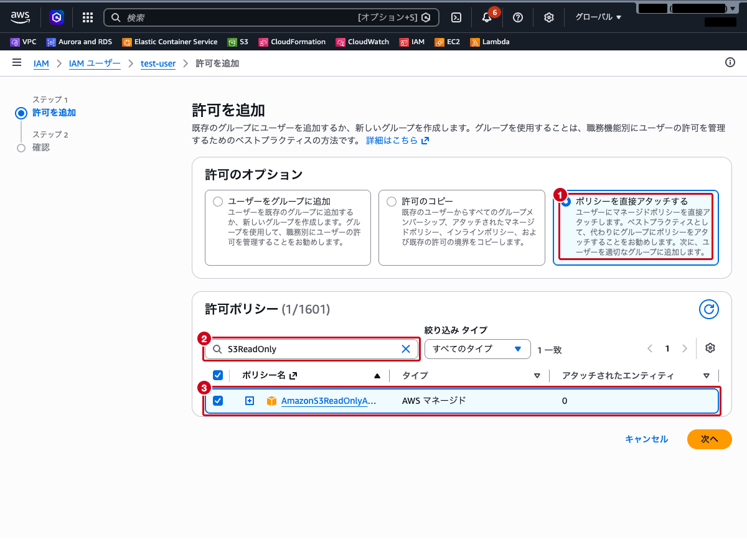Open the AWS home logo
Viewport: 747px width, 560px height.
tap(21, 17)
